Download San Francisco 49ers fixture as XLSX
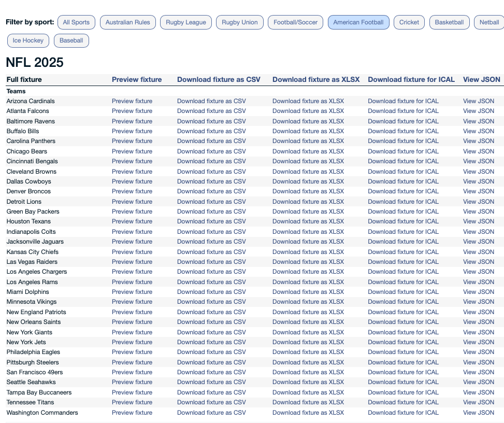504x423 pixels. coord(308,372)
